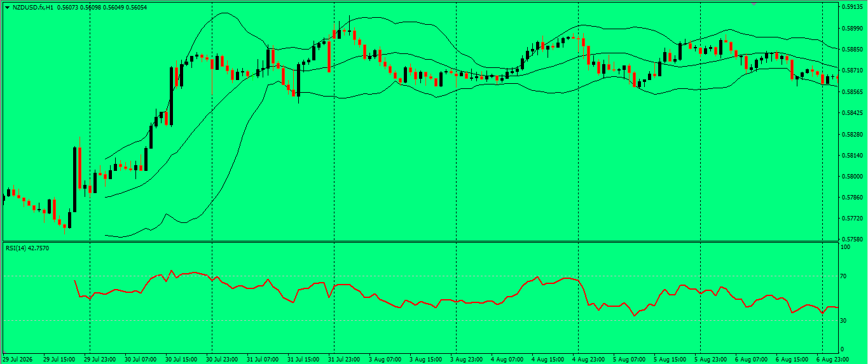The image size is (868, 364).
Task: Click the 6 Aug 15:00 time label
Action: 791,359
